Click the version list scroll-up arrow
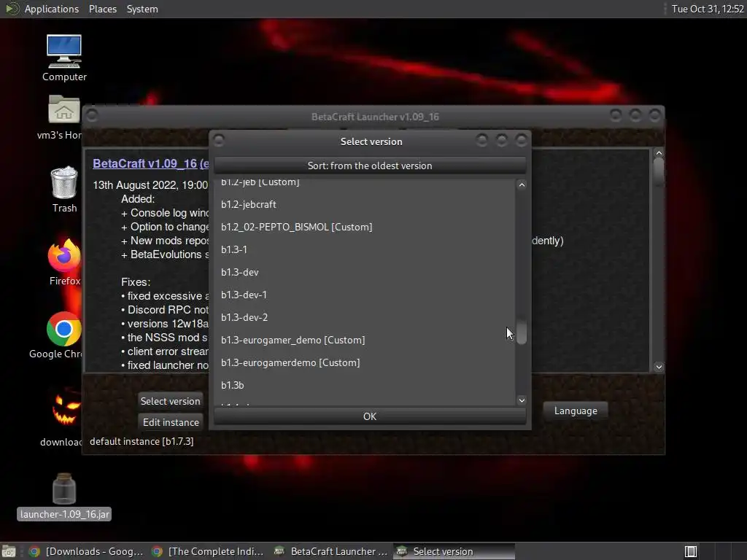This screenshot has height=560, width=747. tap(522, 184)
